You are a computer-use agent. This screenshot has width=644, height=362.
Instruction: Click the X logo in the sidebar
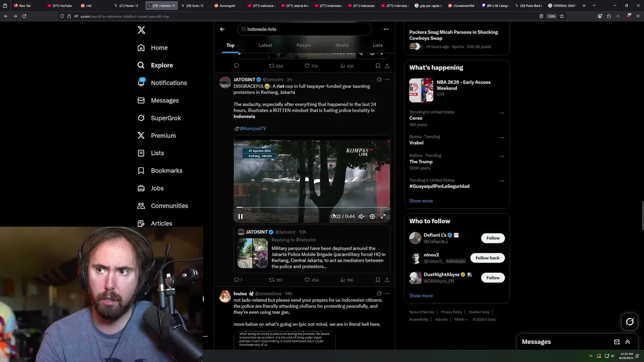point(141,30)
